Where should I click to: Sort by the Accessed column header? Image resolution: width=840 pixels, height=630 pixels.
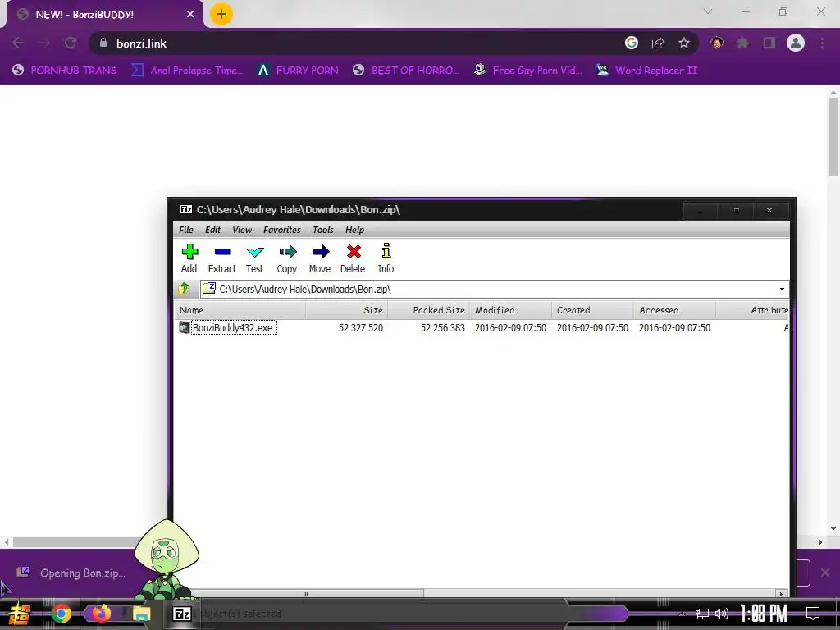[674, 310]
